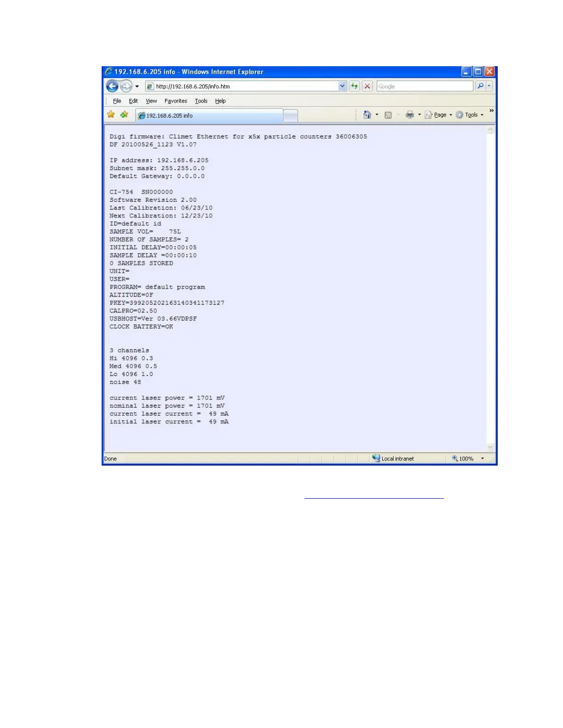Click 'Default Gateway: 0.0.0.0' line
This screenshot has height=728, width=563.
point(157,176)
